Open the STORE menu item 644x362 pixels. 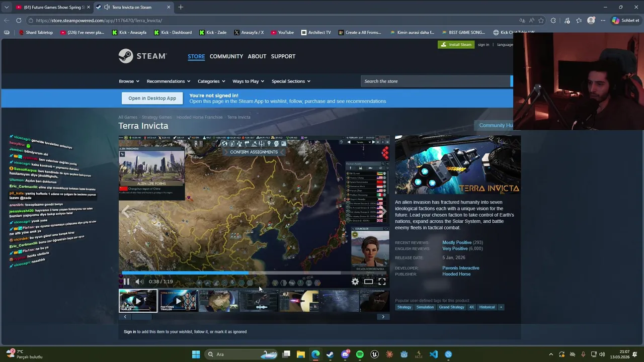point(196,56)
